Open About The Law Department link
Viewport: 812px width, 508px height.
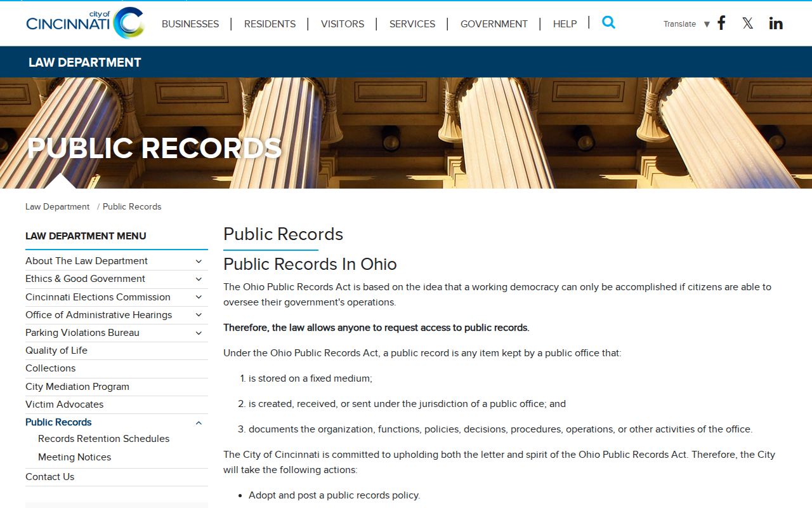click(x=86, y=261)
